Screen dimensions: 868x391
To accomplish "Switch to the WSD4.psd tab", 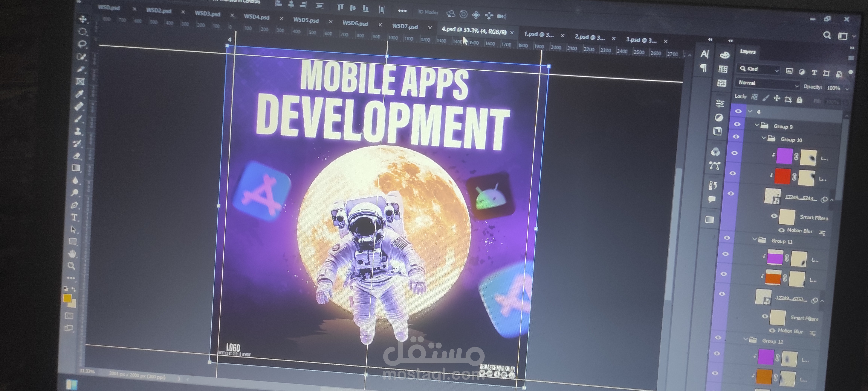I will click(257, 17).
